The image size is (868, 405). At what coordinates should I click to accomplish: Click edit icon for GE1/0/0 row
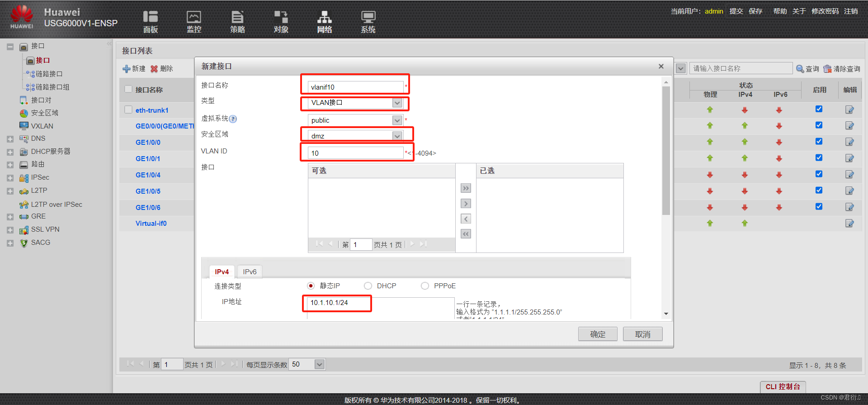849,142
